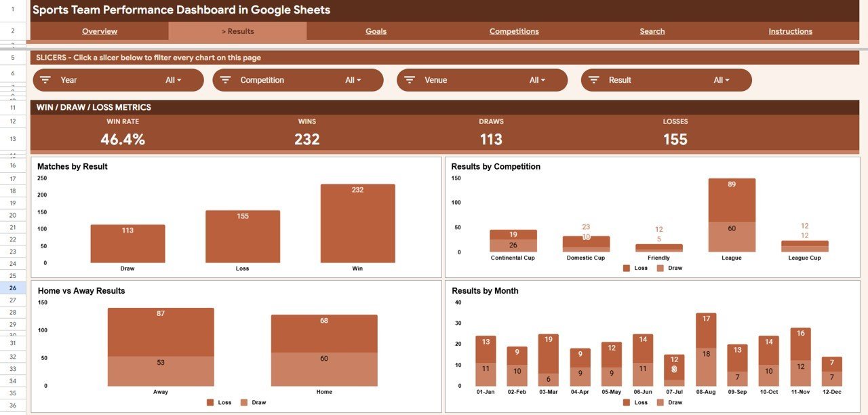Click the 46.4% win rate value

point(123,140)
